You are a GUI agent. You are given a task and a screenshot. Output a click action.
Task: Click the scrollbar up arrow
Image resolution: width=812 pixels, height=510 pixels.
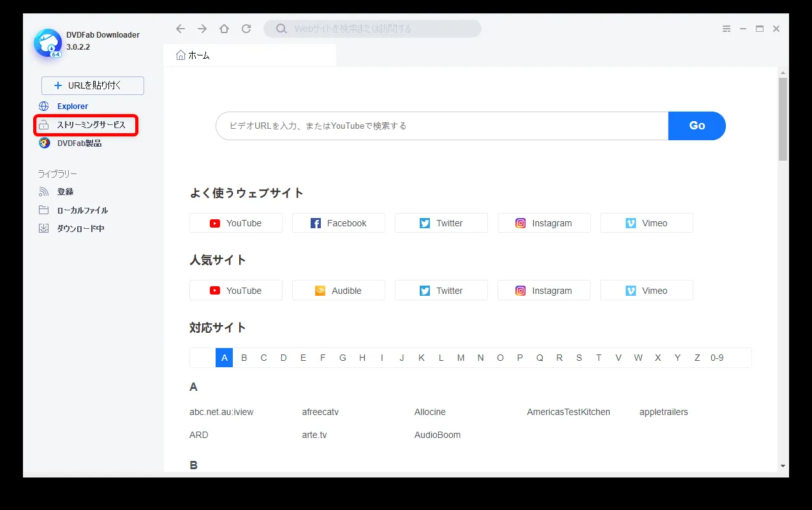[783, 72]
